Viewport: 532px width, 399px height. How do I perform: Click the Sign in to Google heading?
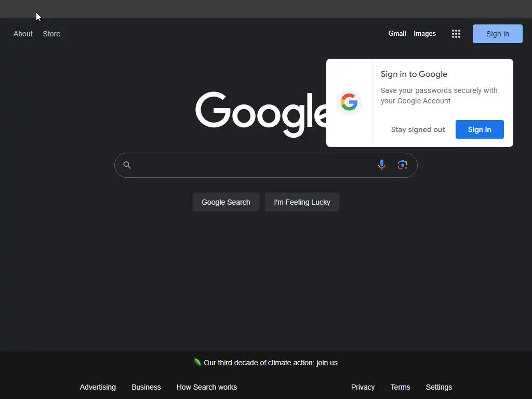(414, 74)
